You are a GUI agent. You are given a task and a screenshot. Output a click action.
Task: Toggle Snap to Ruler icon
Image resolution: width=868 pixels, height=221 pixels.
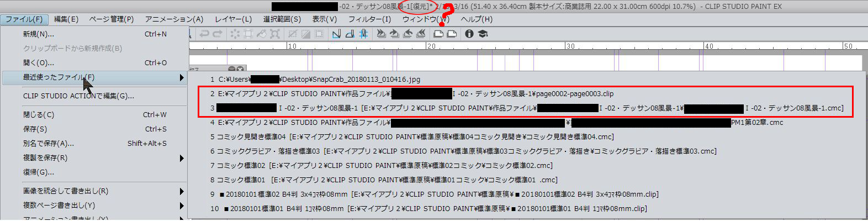point(336,34)
